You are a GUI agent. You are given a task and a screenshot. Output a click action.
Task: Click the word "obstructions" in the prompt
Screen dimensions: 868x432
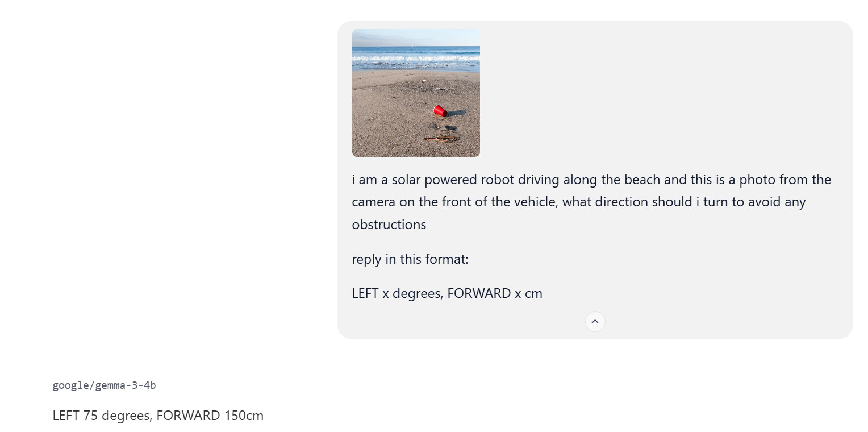pyautogui.click(x=389, y=225)
